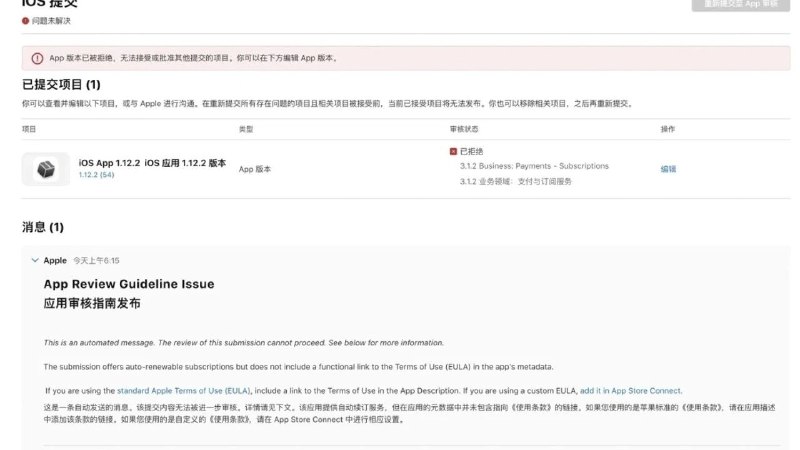Click the 消息 (1) heading
The height and width of the screenshot is (450, 800).
(x=43, y=227)
